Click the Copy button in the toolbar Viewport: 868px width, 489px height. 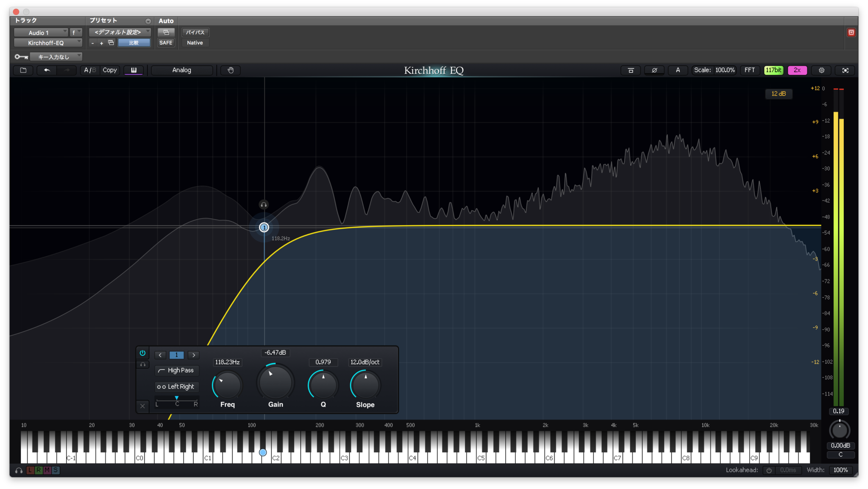click(x=109, y=70)
